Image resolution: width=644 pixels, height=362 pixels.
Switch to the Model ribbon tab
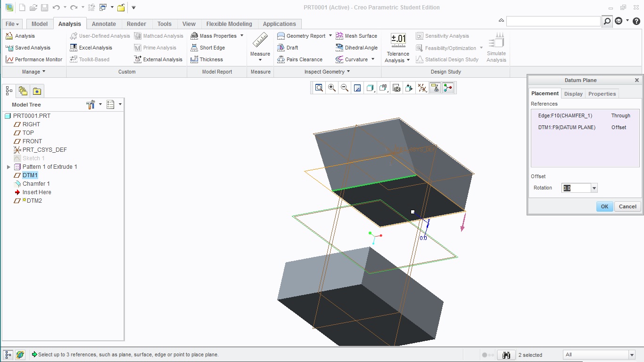40,24
